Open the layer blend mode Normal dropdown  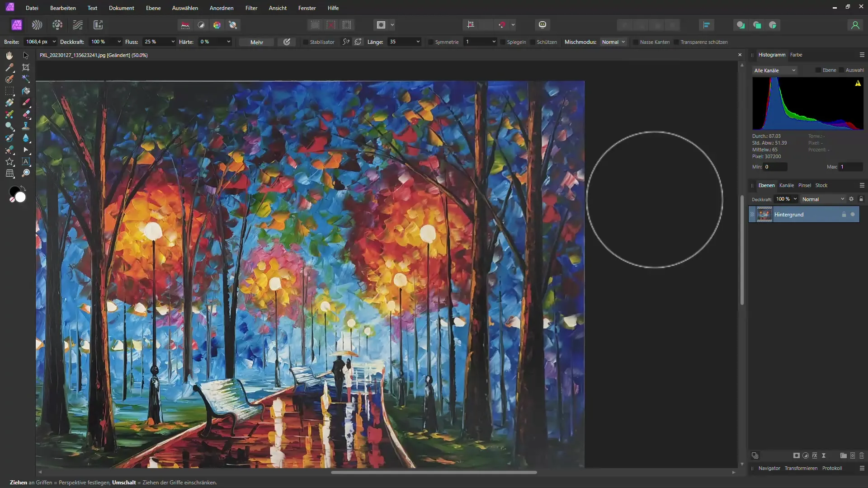(x=823, y=199)
